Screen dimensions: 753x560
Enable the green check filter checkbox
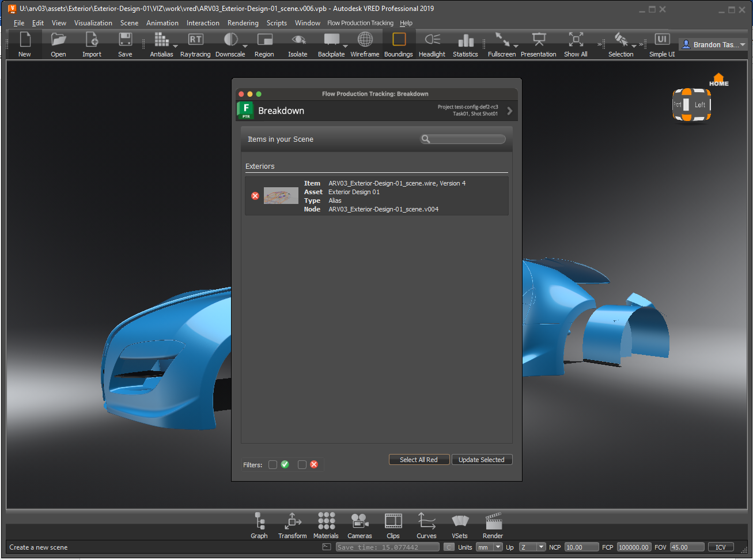click(273, 464)
